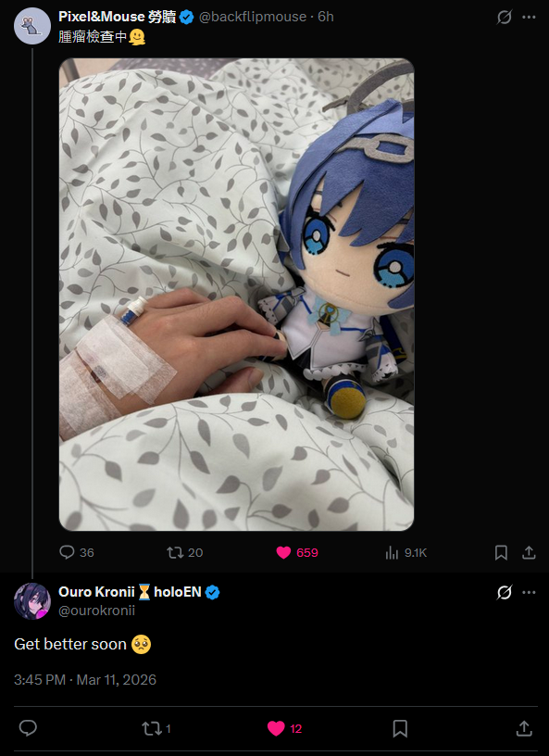
Task: Open Grok icon on Ouro Kronii reply
Action: point(505,593)
